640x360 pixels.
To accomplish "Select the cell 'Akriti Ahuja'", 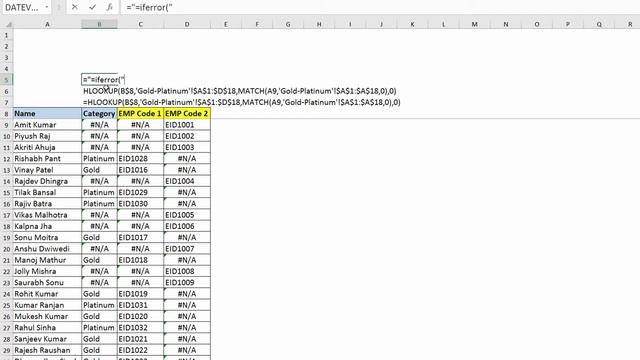I will point(47,147).
